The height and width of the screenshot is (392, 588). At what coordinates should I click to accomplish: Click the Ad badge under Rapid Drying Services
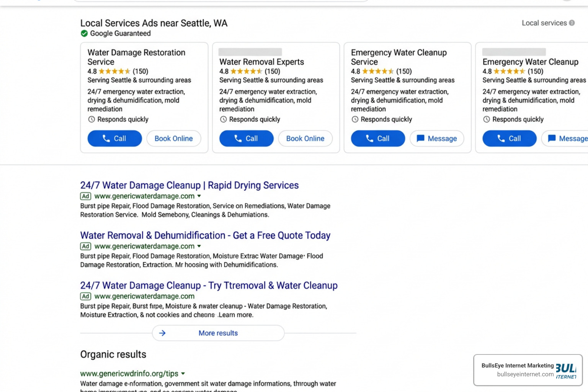85,196
